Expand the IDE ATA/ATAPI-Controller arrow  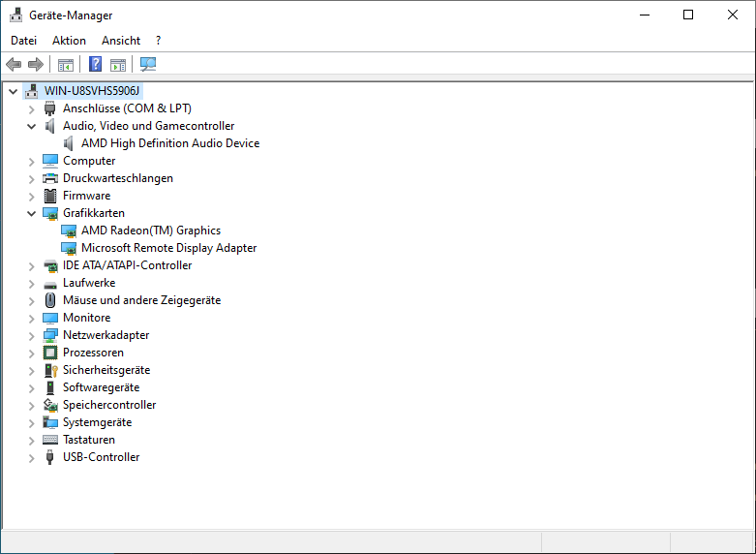pyautogui.click(x=31, y=266)
